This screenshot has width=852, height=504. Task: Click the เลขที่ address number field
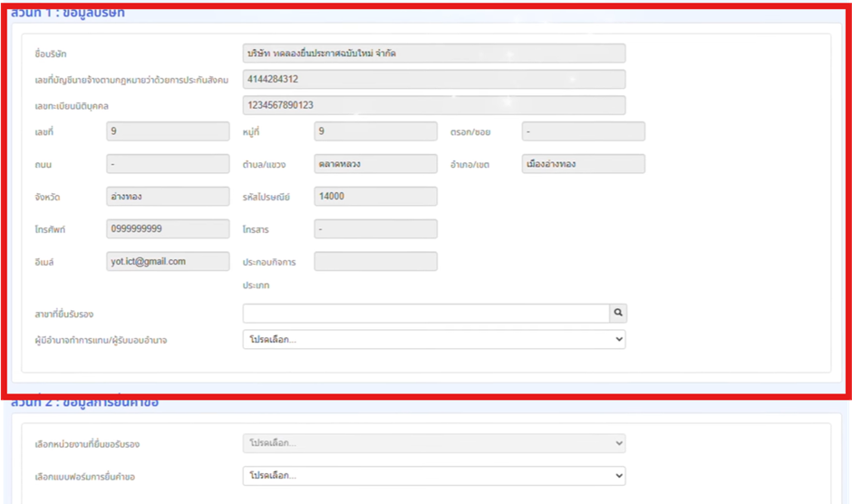[x=168, y=131]
